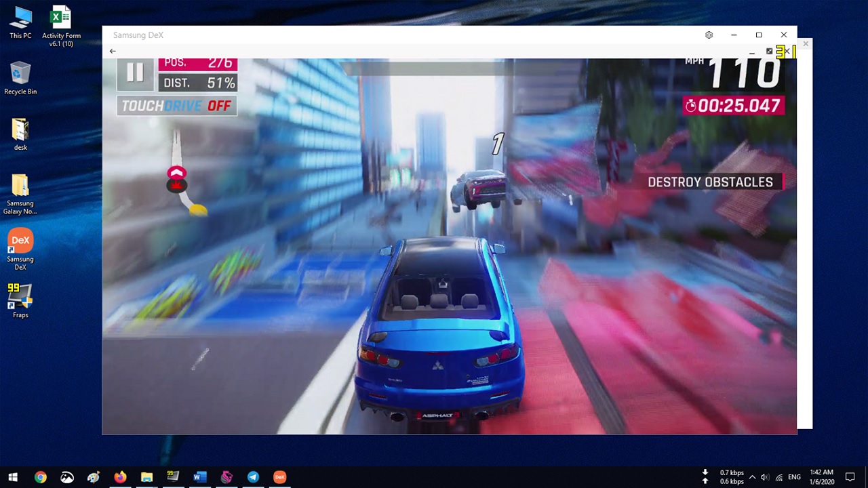Open the Windows Start menu
The width and height of the screenshot is (868, 488).
13,477
